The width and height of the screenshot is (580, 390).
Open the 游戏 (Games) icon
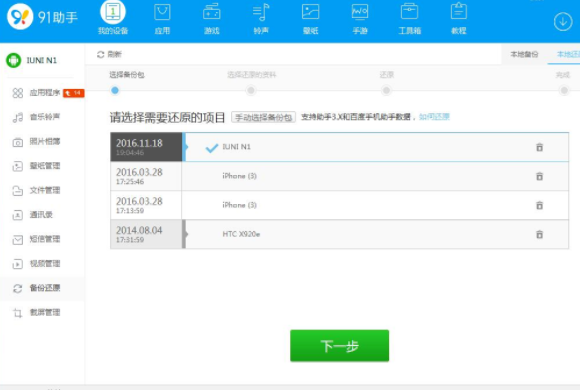point(212,19)
